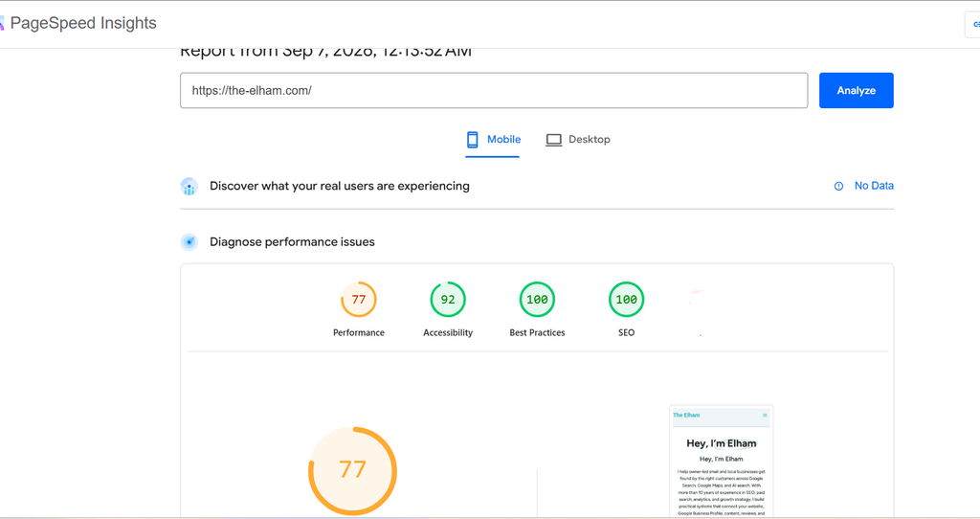Switch to the Desktop tab
Image resolution: width=980 pixels, height=519 pixels.
click(x=578, y=140)
